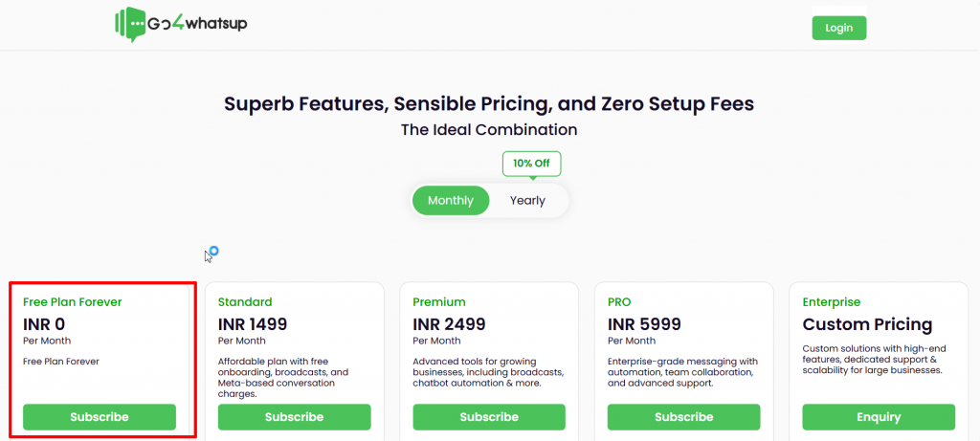Image resolution: width=980 pixels, height=441 pixels.
Task: Click the PRO plan title
Action: pos(619,302)
